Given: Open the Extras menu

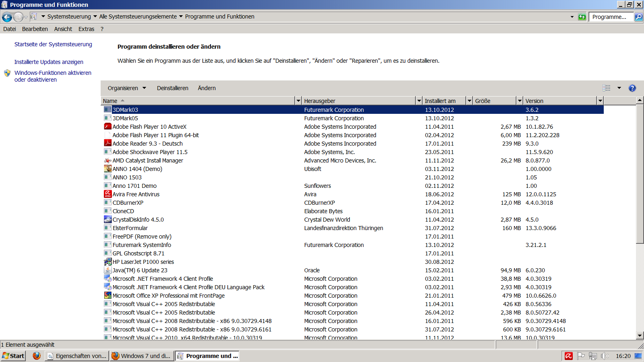Looking at the screenshot, I should click(x=86, y=29).
